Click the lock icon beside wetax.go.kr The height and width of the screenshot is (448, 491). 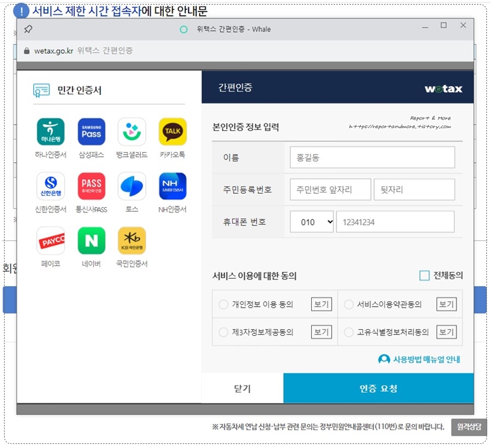pyautogui.click(x=27, y=50)
